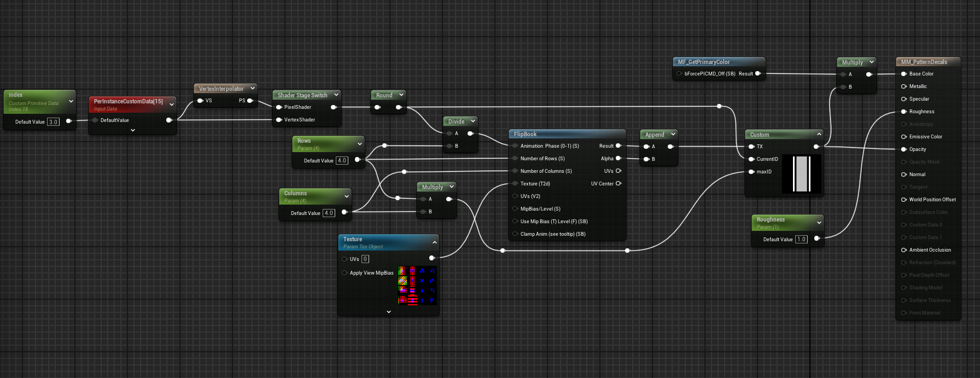The height and width of the screenshot is (378, 980).
Task: Click the Apply View MipBias pin on Texture
Action: point(345,273)
